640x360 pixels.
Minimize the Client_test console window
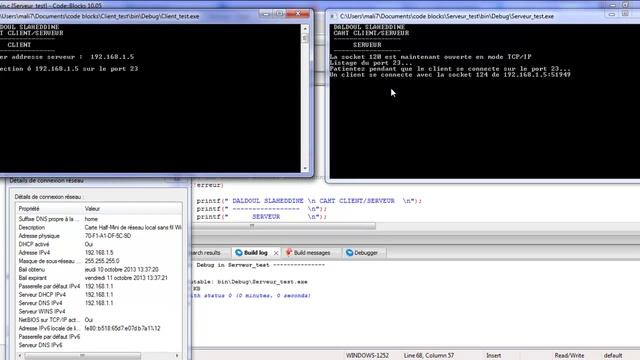pyautogui.click(x=266, y=14)
